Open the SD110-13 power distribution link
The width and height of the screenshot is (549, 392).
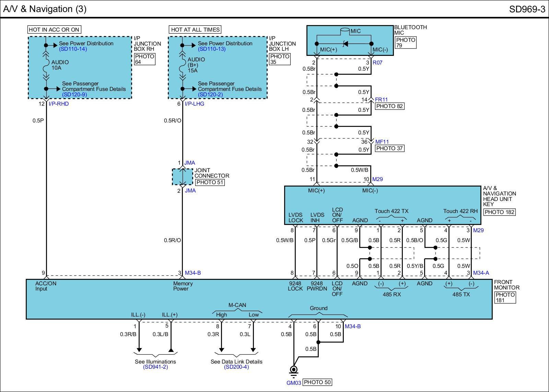coord(212,49)
